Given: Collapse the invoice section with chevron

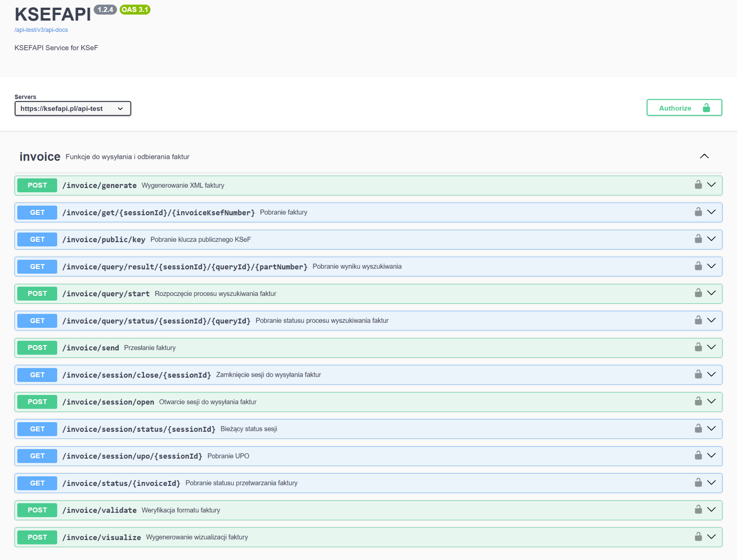Looking at the screenshot, I should tap(704, 156).
